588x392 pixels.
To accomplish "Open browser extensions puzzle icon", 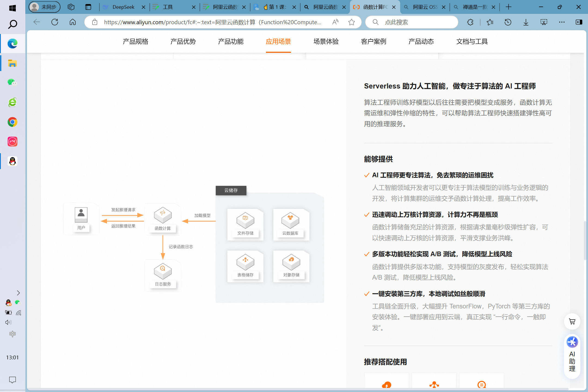I will (470, 22).
